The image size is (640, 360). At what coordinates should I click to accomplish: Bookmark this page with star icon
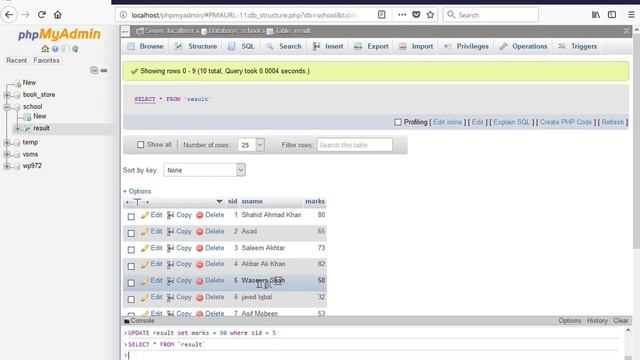tap(430, 15)
